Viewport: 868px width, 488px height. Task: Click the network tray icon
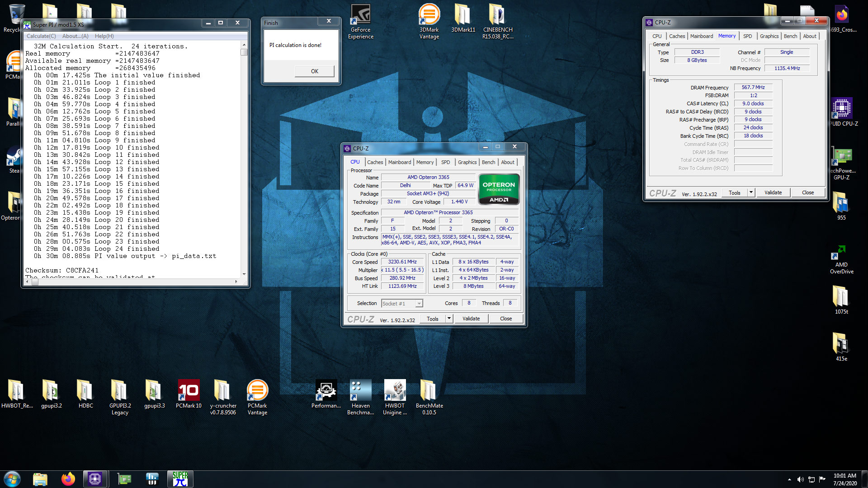tap(811, 479)
